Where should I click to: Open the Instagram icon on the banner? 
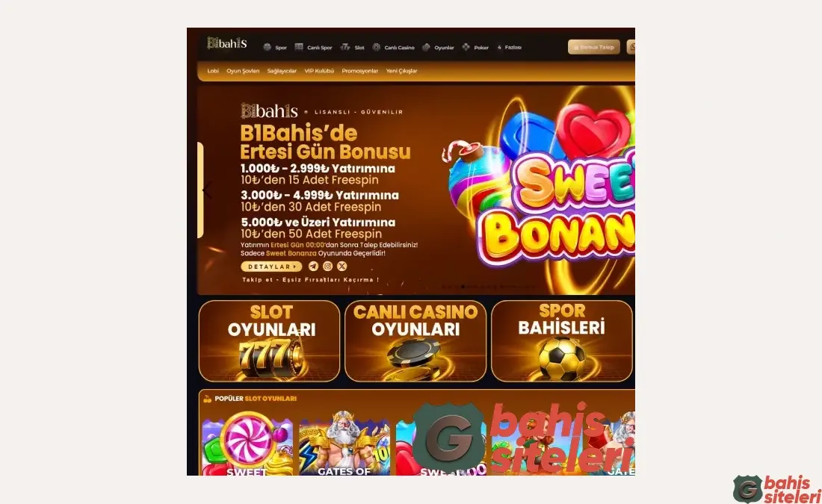(327, 266)
